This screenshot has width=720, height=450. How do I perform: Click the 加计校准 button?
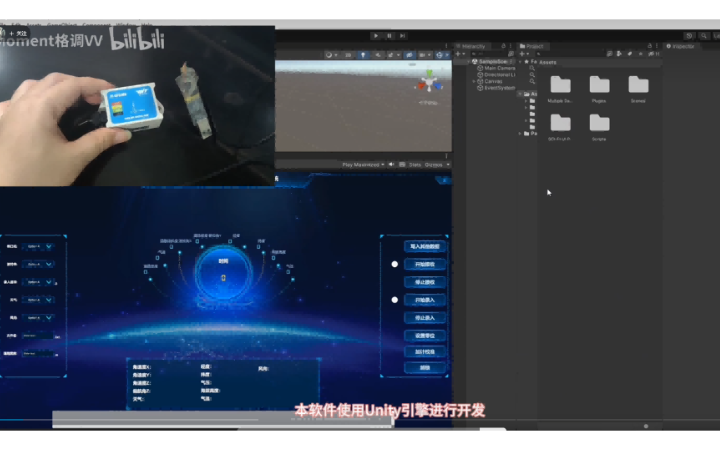click(x=425, y=352)
